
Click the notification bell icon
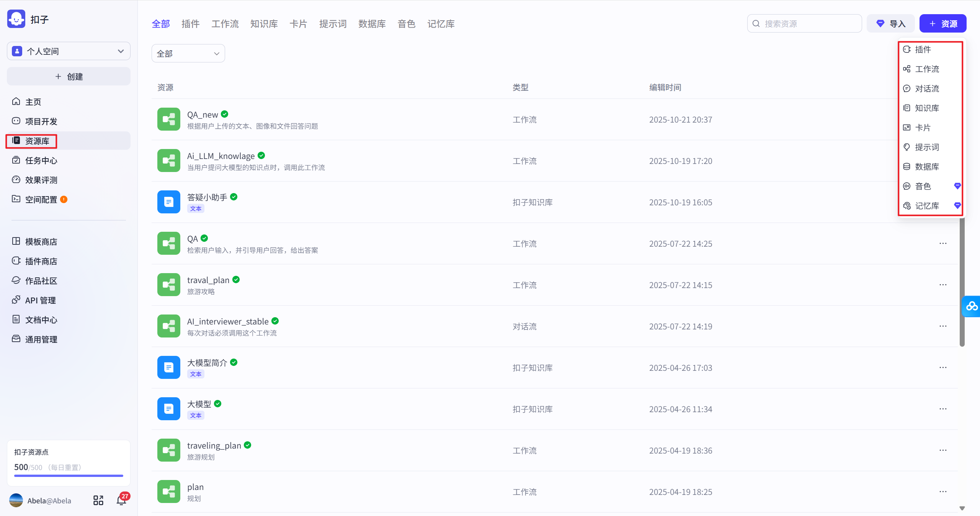click(121, 500)
